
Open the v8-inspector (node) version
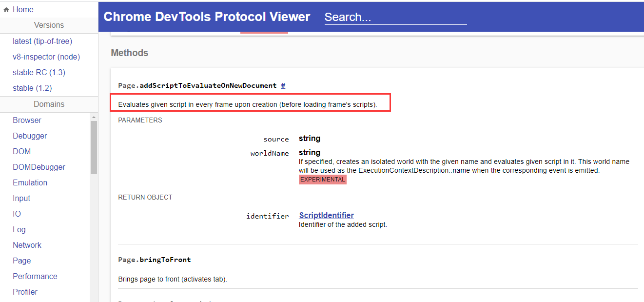[46, 57]
